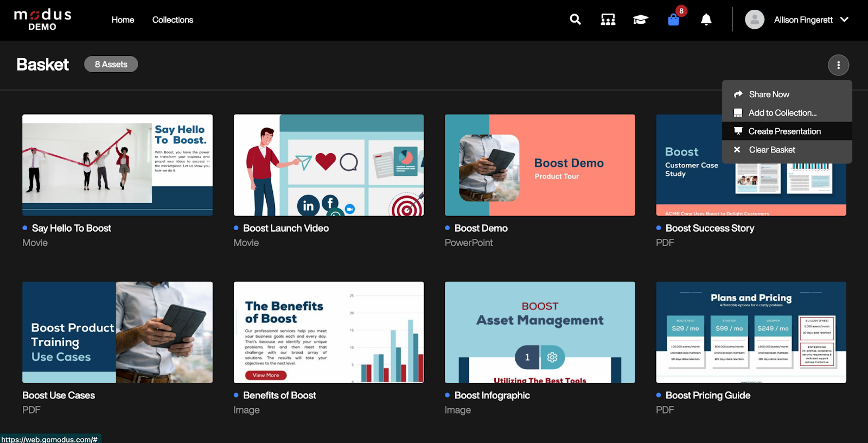Image resolution: width=868 pixels, height=443 pixels.
Task: Open the Boost Launch Video thumbnail
Action: 328,165
